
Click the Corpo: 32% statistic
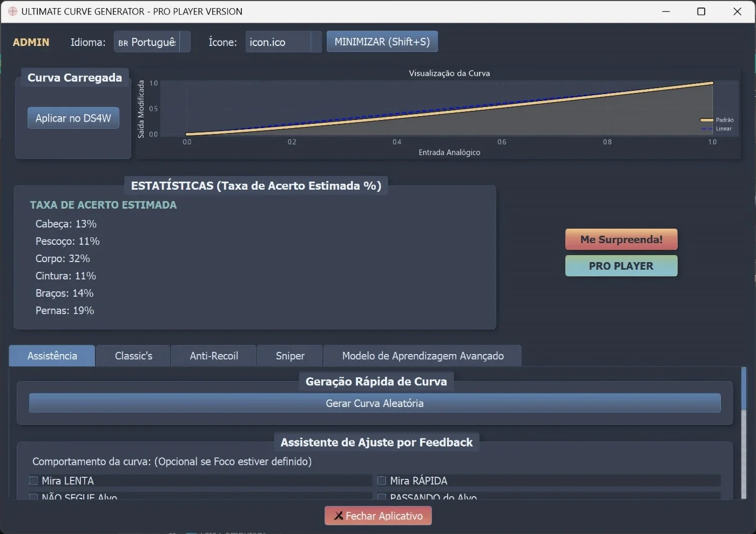(x=63, y=258)
